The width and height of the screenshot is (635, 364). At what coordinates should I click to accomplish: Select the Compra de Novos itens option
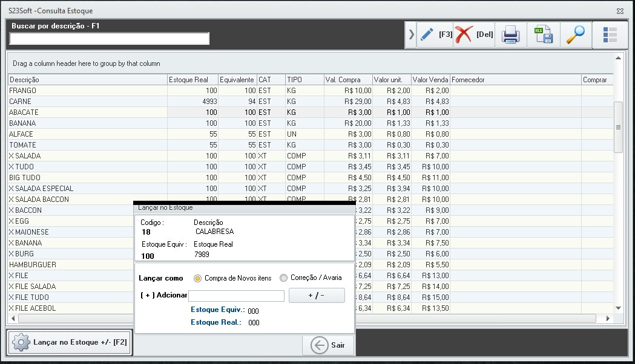point(197,278)
